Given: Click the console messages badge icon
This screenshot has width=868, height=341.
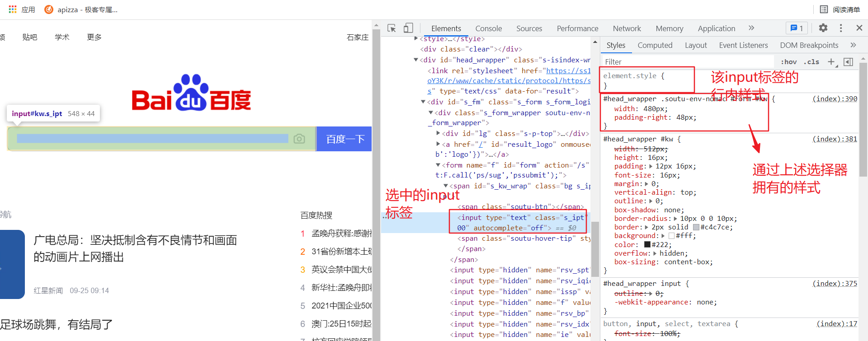Looking at the screenshot, I should [797, 28].
